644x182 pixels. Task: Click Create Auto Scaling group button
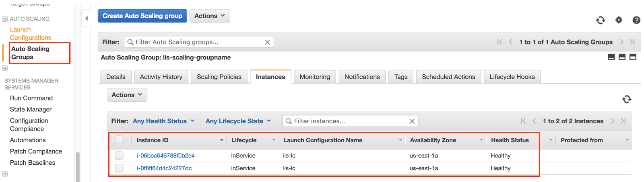pos(142,16)
